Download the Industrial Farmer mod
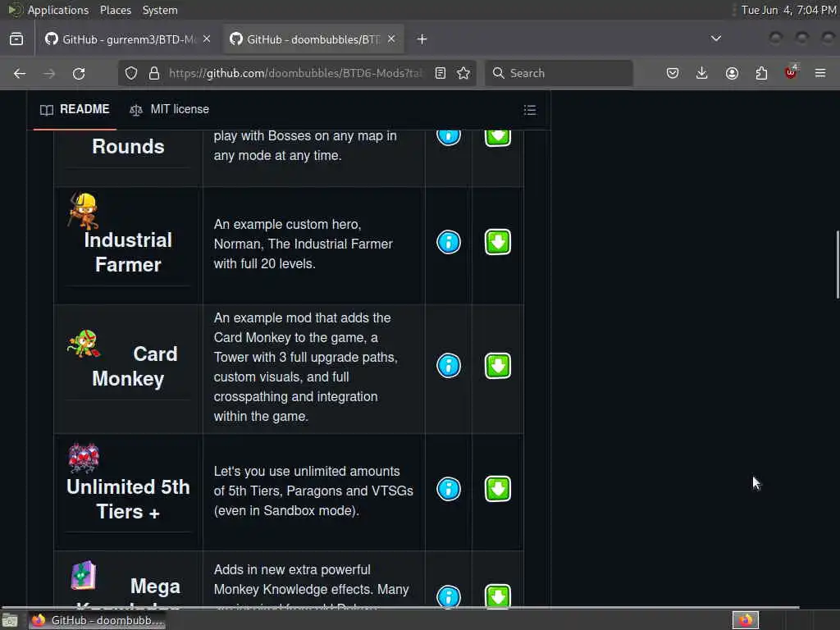 point(498,242)
